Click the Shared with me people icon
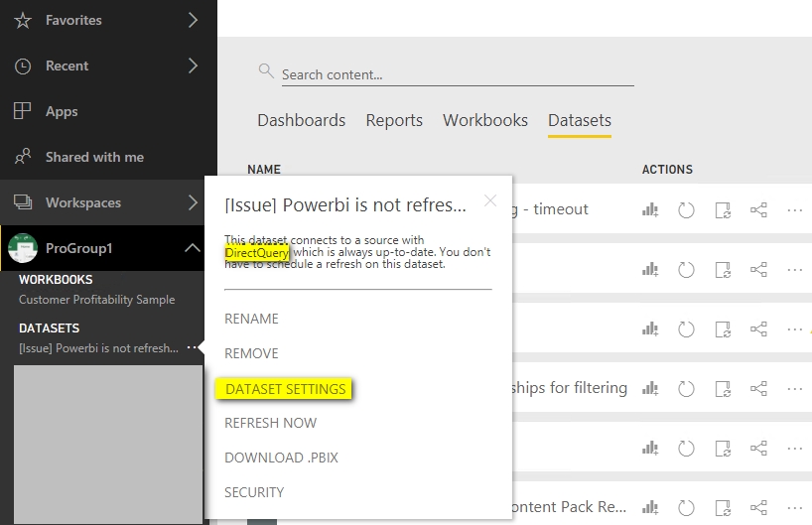This screenshot has height=525, width=812. point(23,157)
